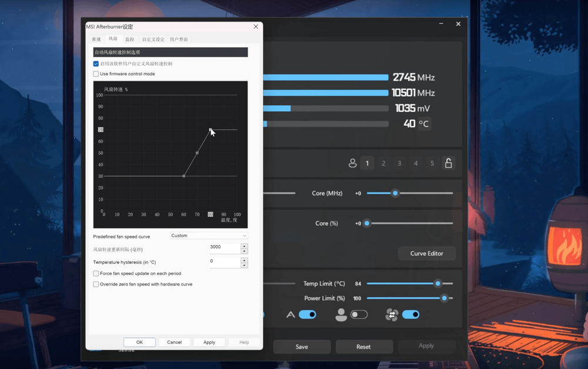Click the Temp Limit slider handle
The width and height of the screenshot is (588, 369).
click(x=437, y=284)
